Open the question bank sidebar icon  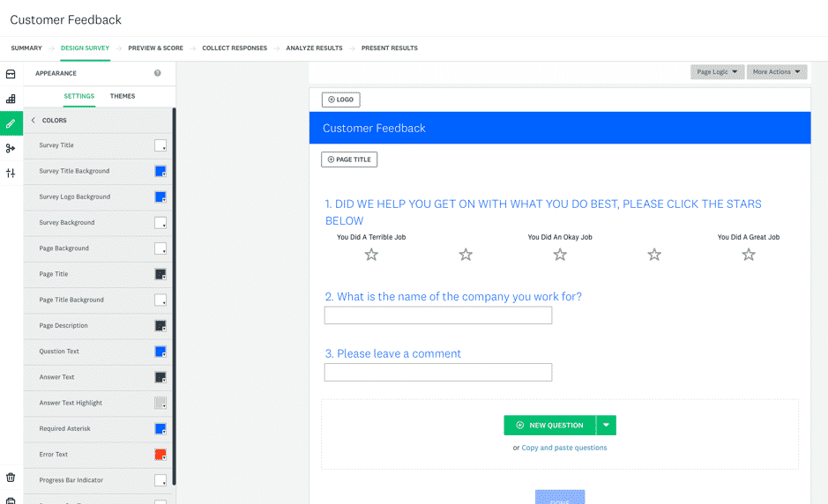click(11, 74)
